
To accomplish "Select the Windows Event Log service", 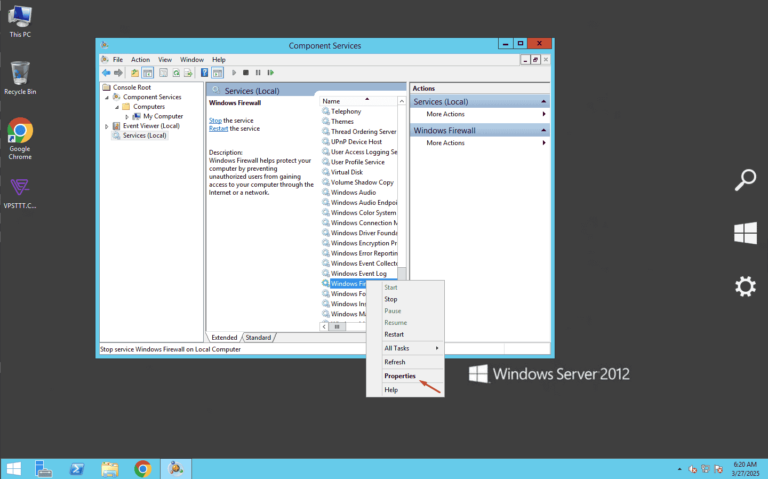I will 359,274.
